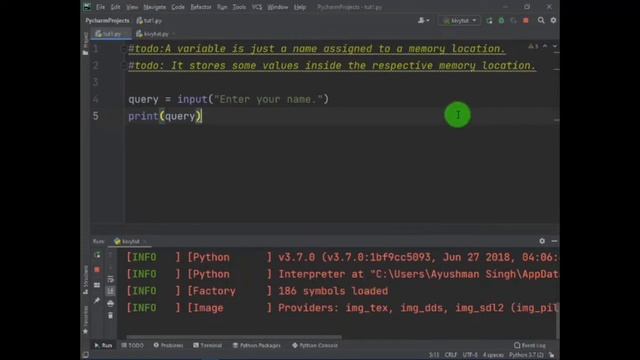Image resolution: width=640 pixels, height=360 pixels.
Task: Open the Navigate menu
Action: pyautogui.click(x=155, y=7)
